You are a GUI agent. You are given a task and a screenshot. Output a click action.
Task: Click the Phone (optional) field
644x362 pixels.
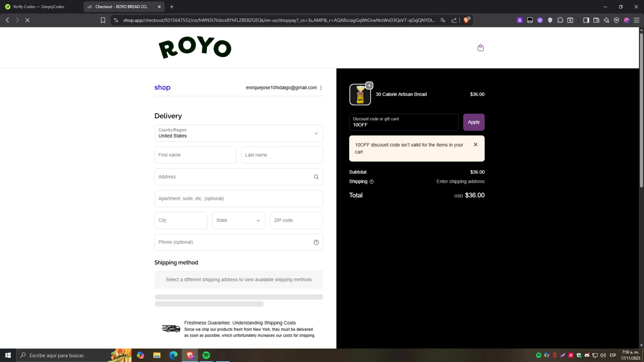click(x=239, y=242)
